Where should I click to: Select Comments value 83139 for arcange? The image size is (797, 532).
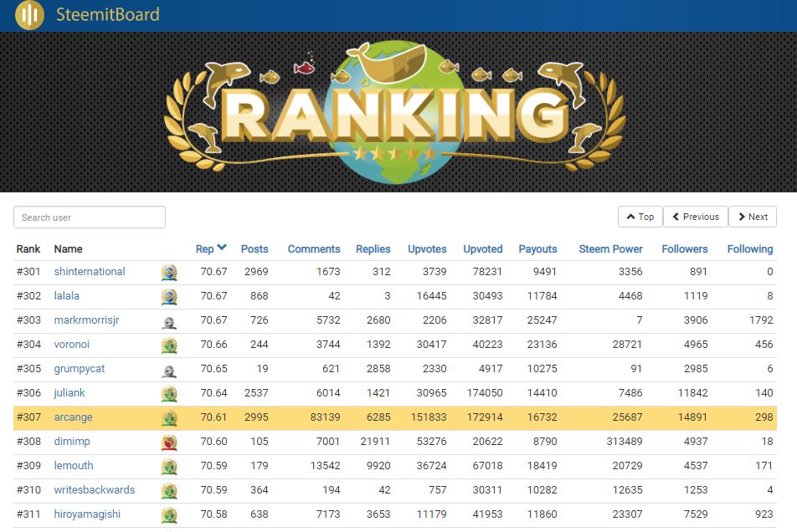click(326, 417)
